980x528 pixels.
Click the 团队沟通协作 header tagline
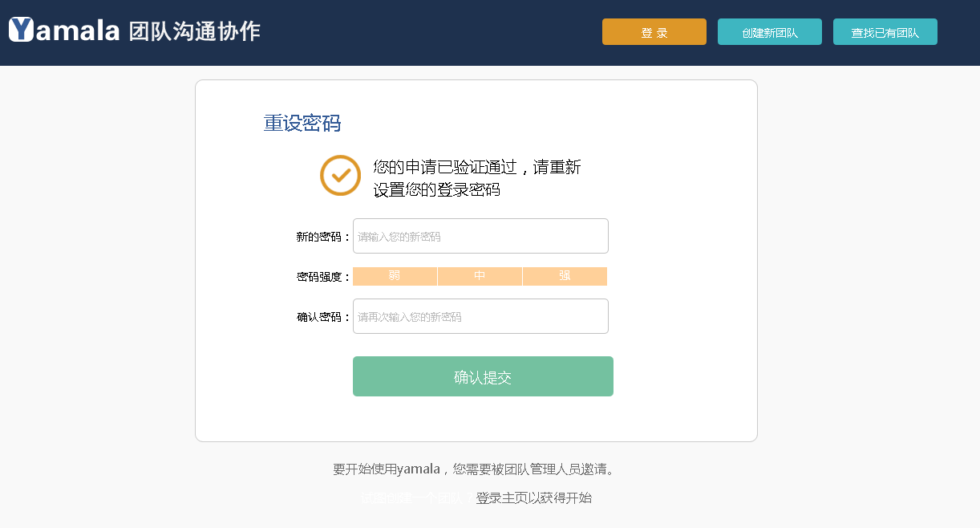point(194,31)
